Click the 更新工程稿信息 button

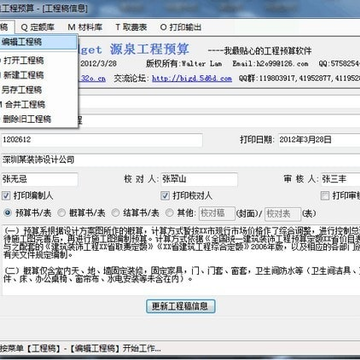tap(180, 306)
